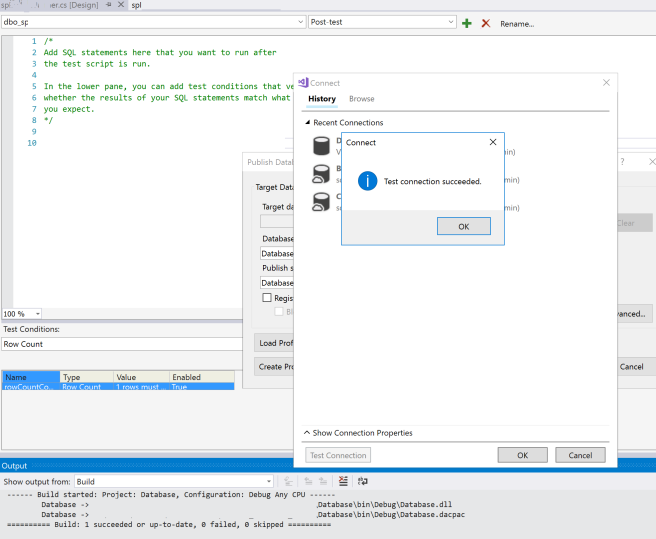This screenshot has width=656, height=539.
Task: Expand Show Connection Properties
Action: (358, 433)
